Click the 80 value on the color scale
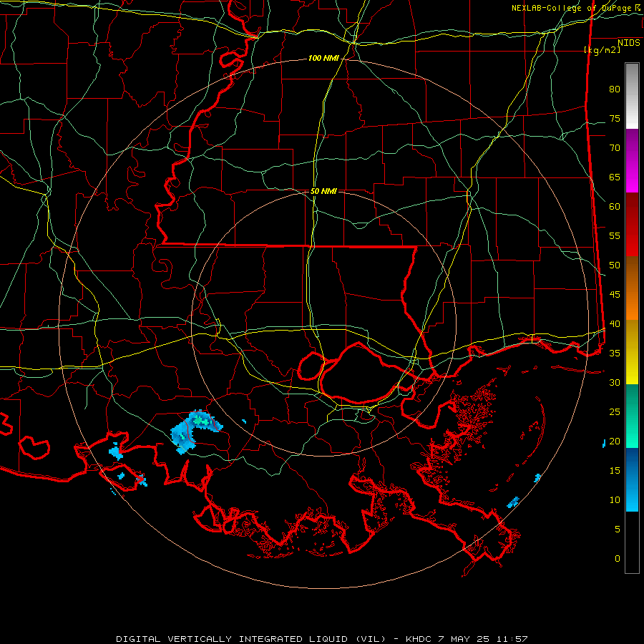Image resolution: width=644 pixels, height=644 pixels. pos(615,89)
